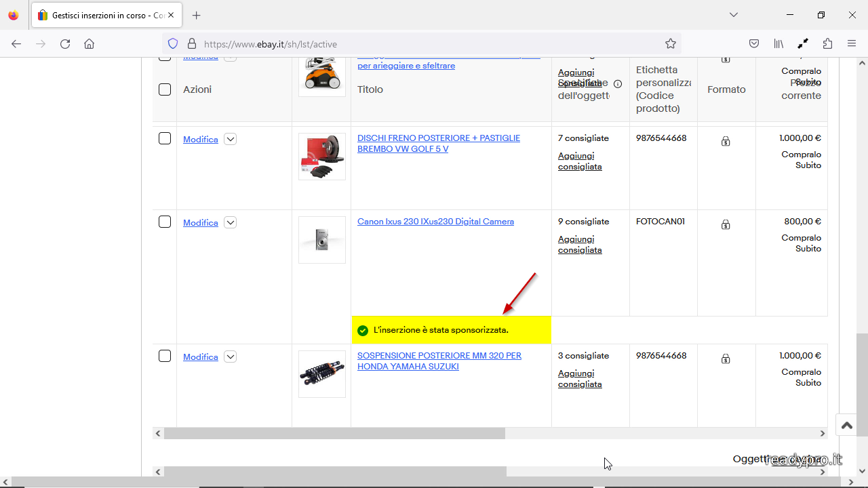Screen dimensions: 868x488
Task: Click the 800,00 € price cell
Action: click(x=803, y=222)
